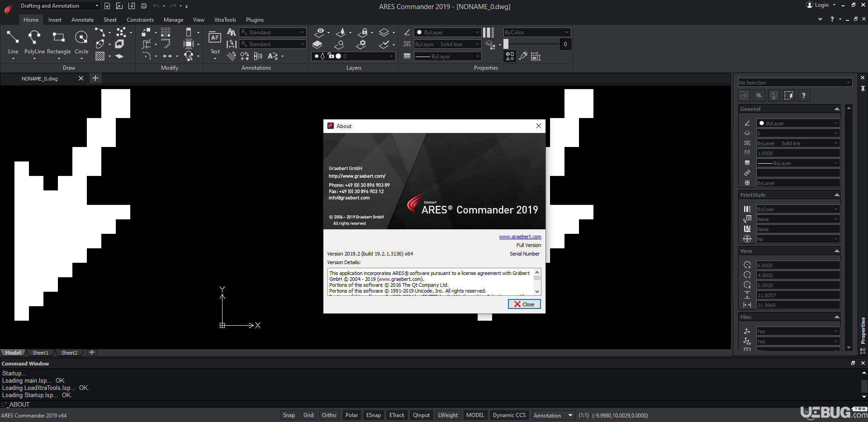Select the Chamfer corner tool
Screen dimensions: 868x422
pyautogui.click(x=166, y=44)
